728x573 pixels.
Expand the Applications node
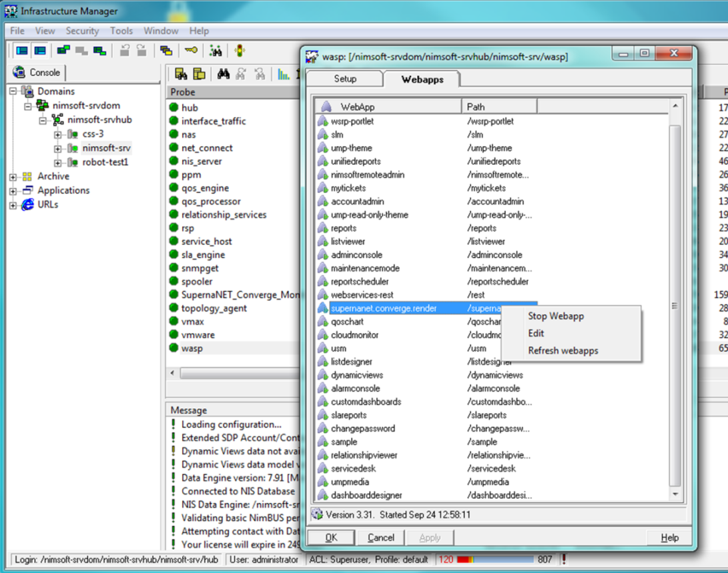(x=13, y=191)
